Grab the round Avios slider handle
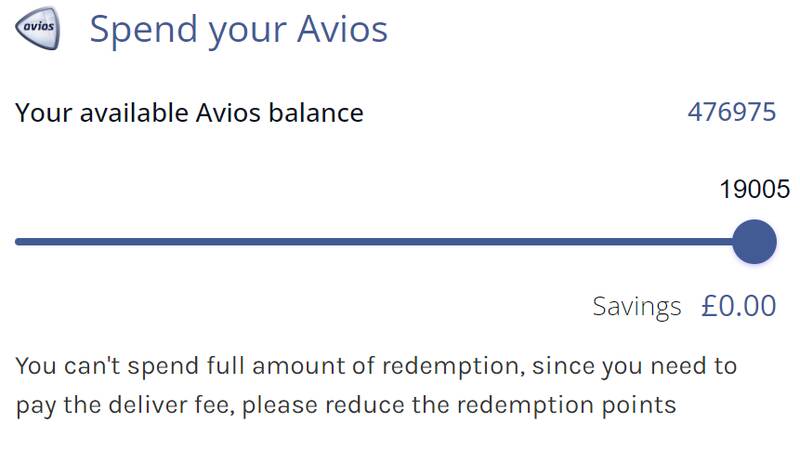 coord(755,242)
